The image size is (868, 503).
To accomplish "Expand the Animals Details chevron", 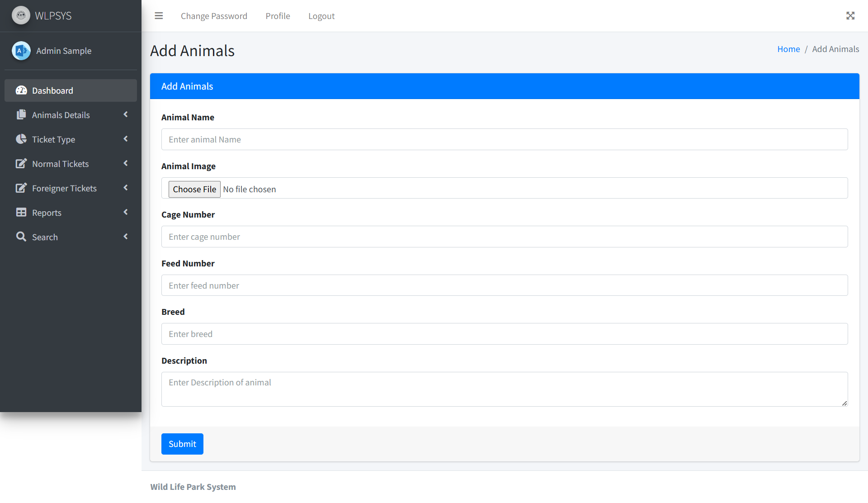I will tap(126, 114).
